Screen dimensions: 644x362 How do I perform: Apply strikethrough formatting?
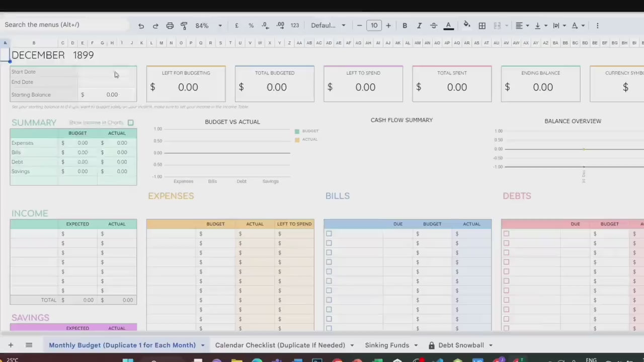[x=434, y=26]
